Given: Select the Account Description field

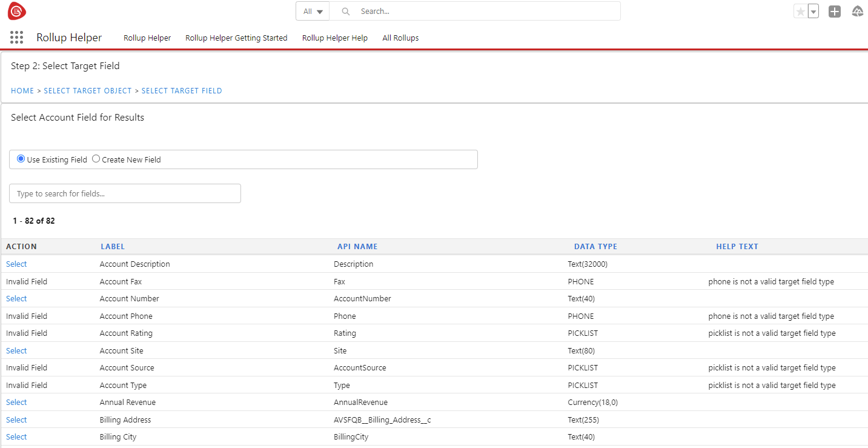Looking at the screenshot, I should click(16, 264).
